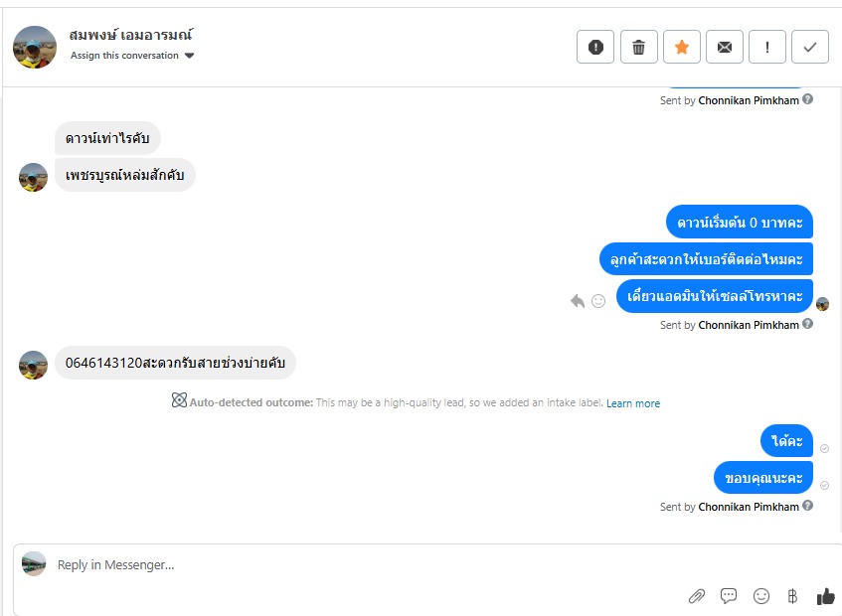This screenshot has width=842, height=616.
Task: Select the phone number message bubble
Action: 175,363
